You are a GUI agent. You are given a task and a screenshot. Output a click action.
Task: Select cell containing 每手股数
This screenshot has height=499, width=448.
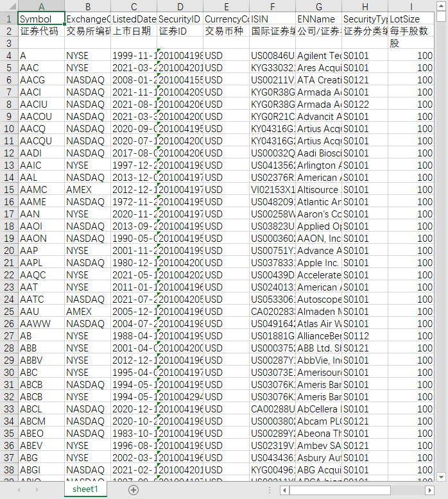pyautogui.click(x=411, y=31)
